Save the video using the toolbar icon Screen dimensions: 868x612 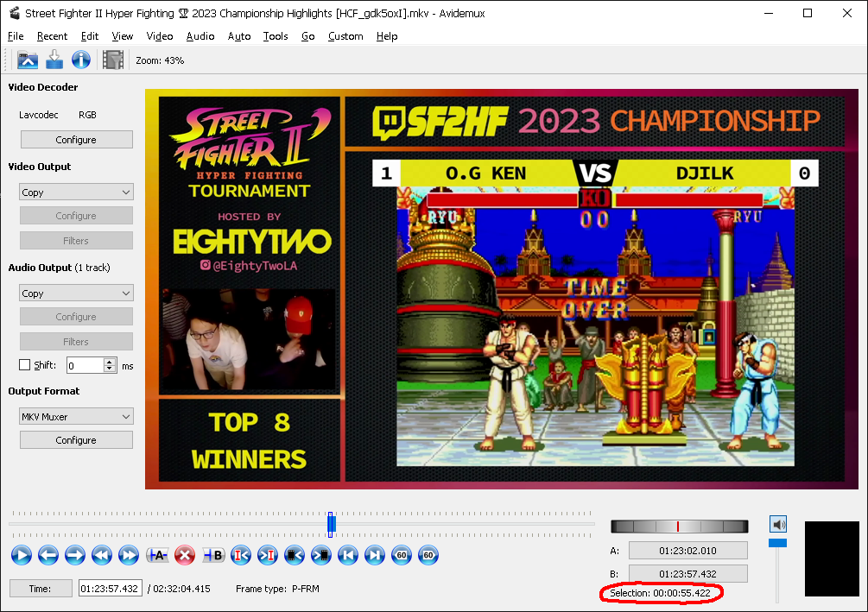tap(54, 60)
